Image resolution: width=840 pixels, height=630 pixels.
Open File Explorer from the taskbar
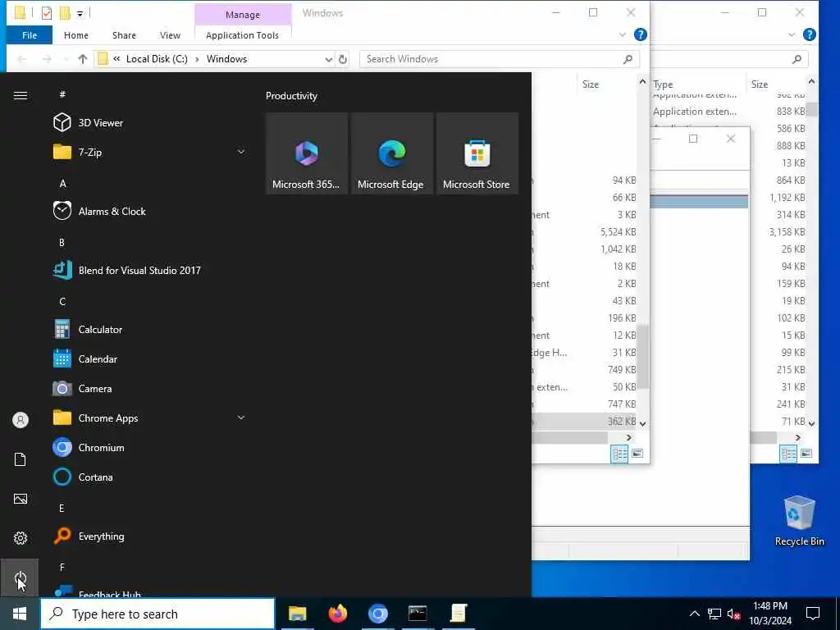point(297,614)
